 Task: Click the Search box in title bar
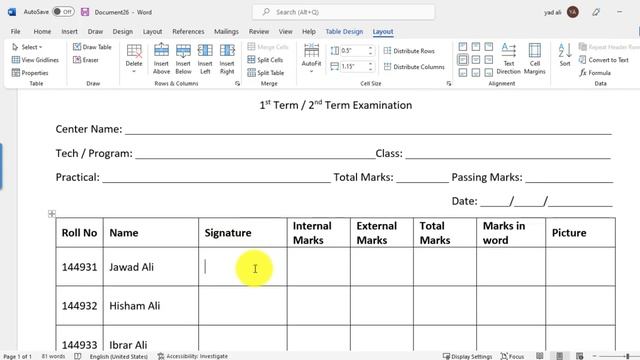[x=343, y=12]
